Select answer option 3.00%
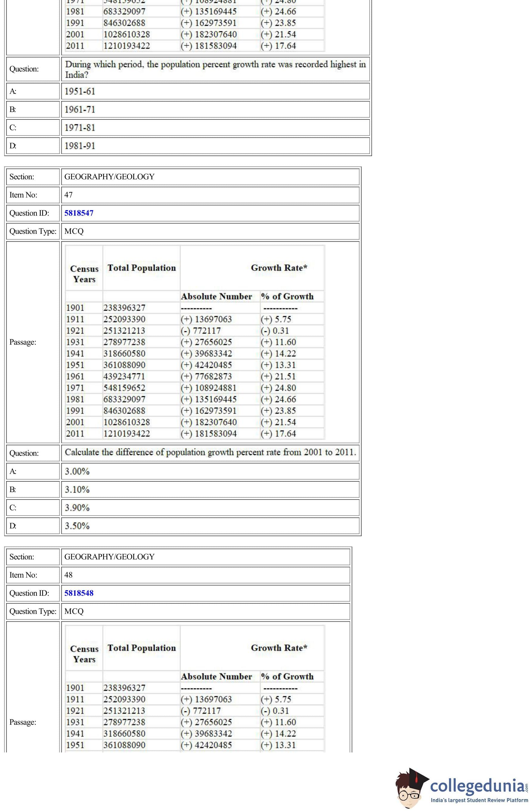The height and width of the screenshot is (812, 532). pos(77,471)
